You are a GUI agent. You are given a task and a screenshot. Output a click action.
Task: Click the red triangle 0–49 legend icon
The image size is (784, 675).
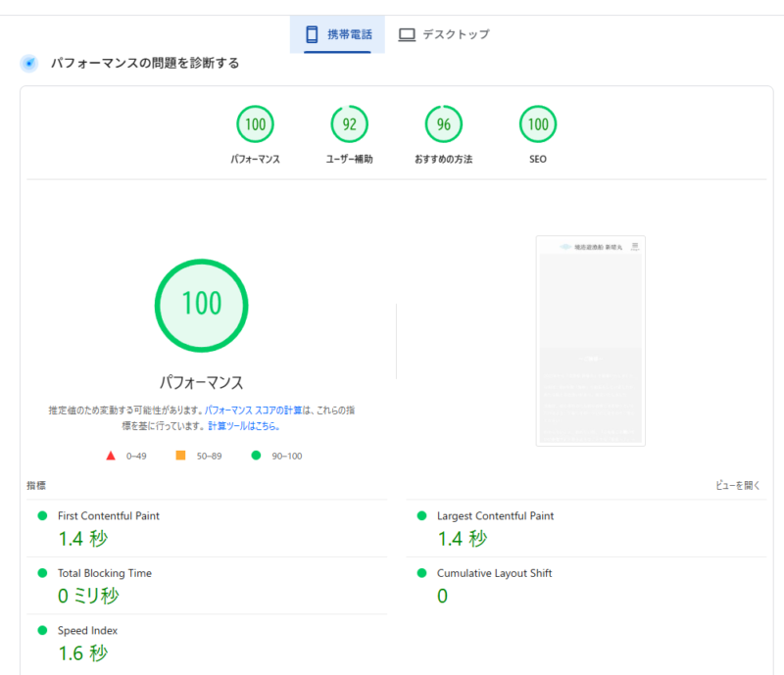click(111, 456)
